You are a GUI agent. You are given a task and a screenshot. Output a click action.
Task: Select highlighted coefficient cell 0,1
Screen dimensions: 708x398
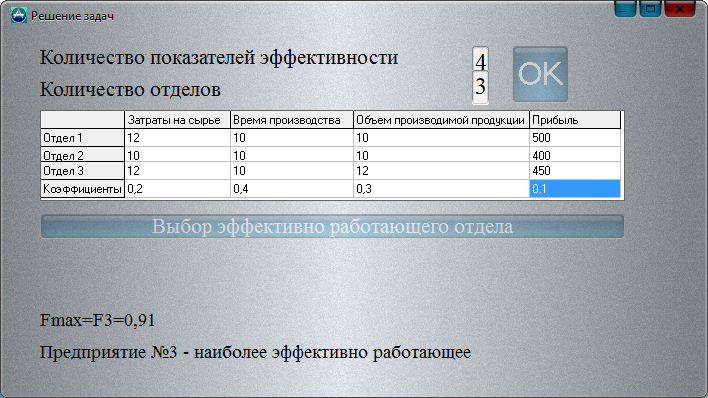click(x=575, y=188)
